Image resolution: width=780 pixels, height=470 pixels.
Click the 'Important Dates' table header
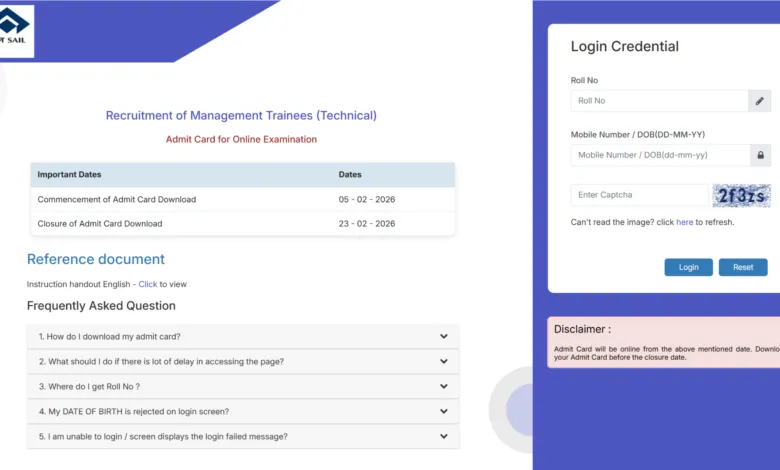click(x=69, y=175)
